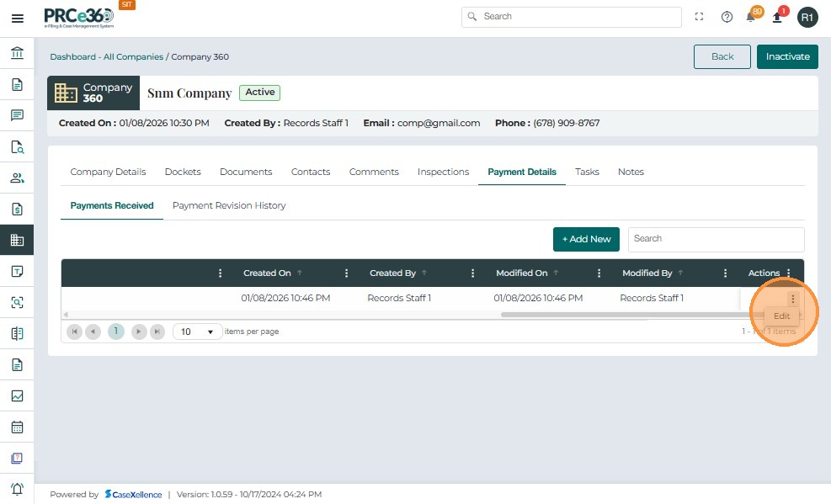Click the + Add New button
831x504 pixels.
586,239
